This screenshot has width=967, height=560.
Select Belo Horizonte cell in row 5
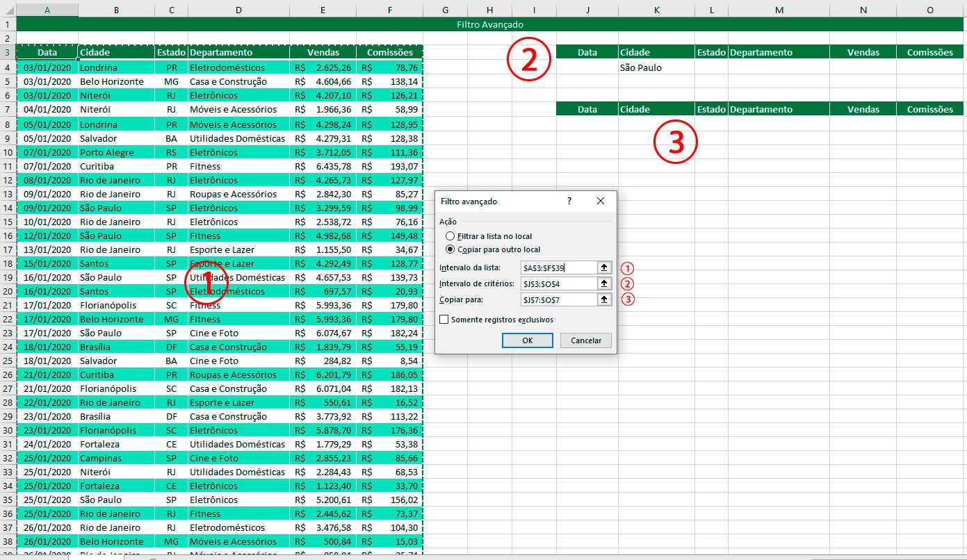116,81
